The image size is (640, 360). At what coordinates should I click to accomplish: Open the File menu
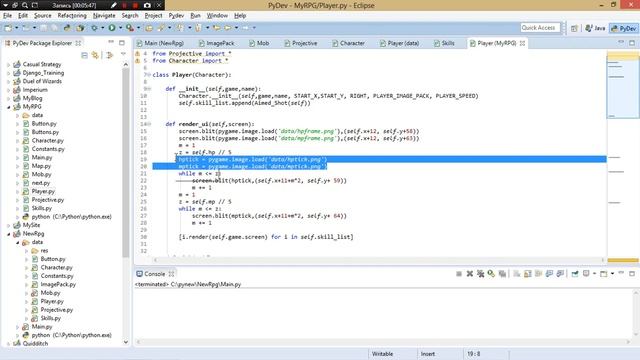coord(7,16)
